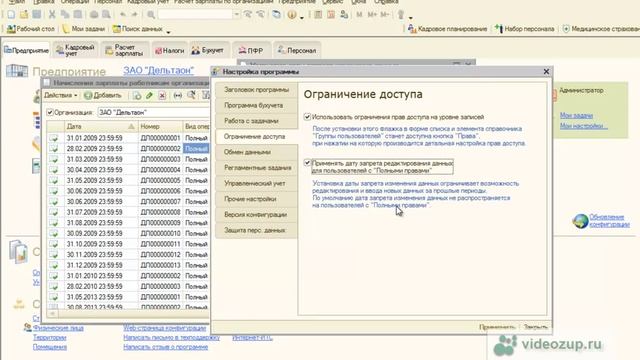
Task: Switch to the Бухучет tab
Action: point(208,50)
